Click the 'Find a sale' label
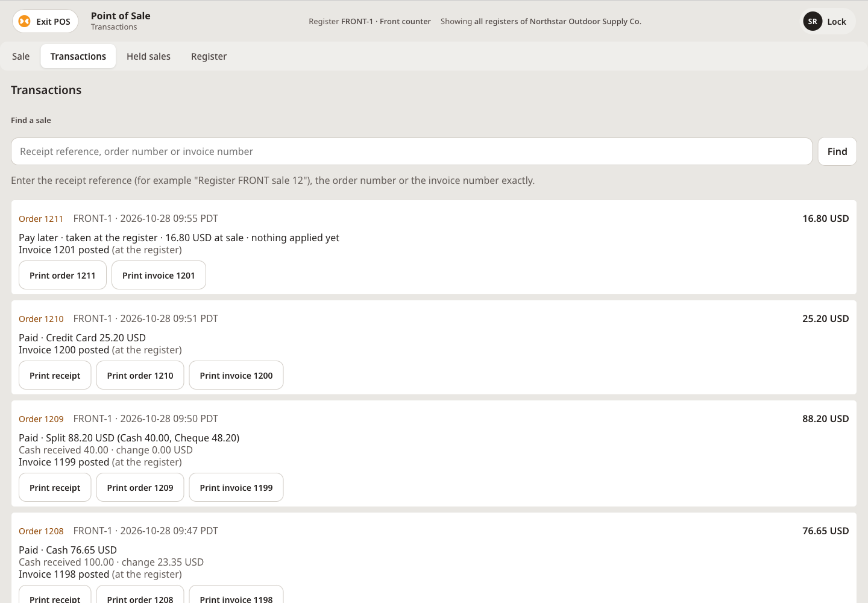This screenshot has width=868, height=603. (31, 120)
